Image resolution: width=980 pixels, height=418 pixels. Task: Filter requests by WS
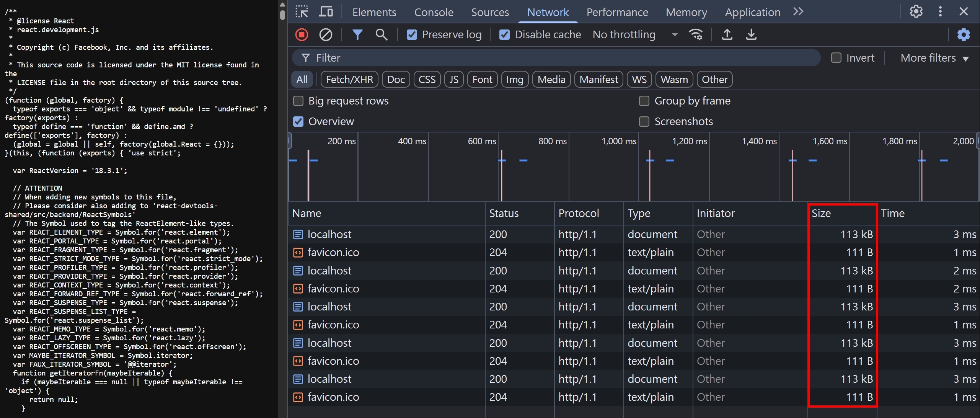click(639, 80)
